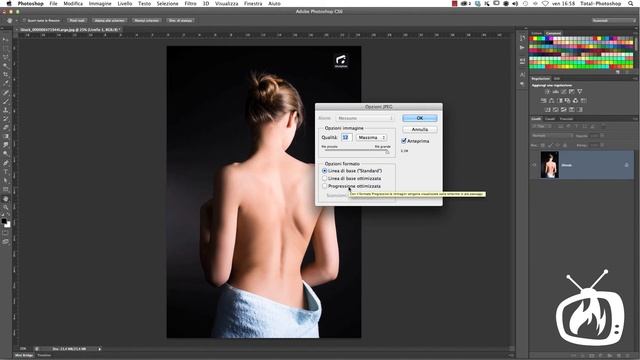Image resolution: width=640 pixels, height=360 pixels.
Task: Add a Levels adjustment
Action: pos(556,91)
